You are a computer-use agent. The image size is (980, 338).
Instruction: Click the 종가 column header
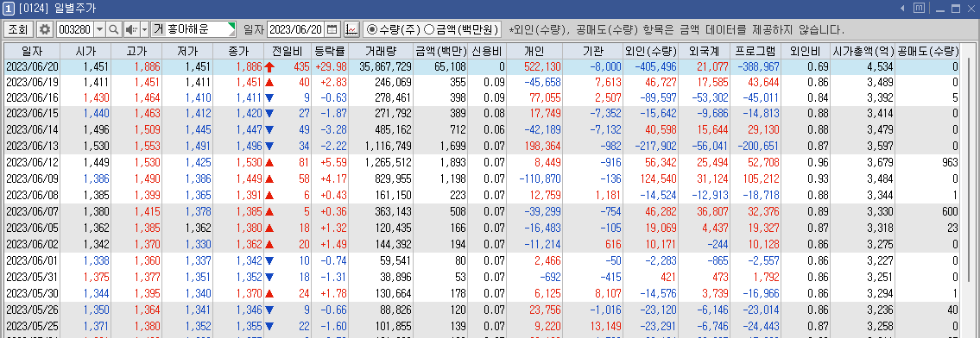pos(238,51)
